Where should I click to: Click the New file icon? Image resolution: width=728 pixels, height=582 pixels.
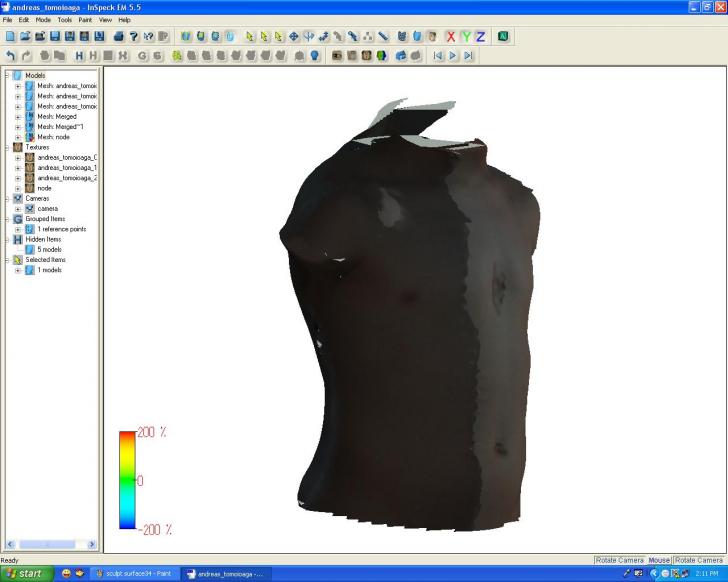coord(10,37)
